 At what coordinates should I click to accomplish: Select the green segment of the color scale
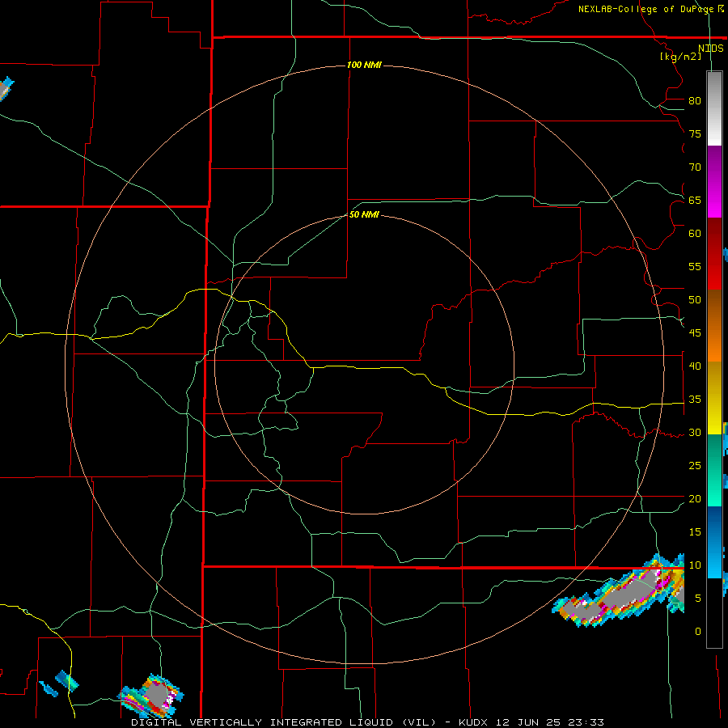point(714,470)
